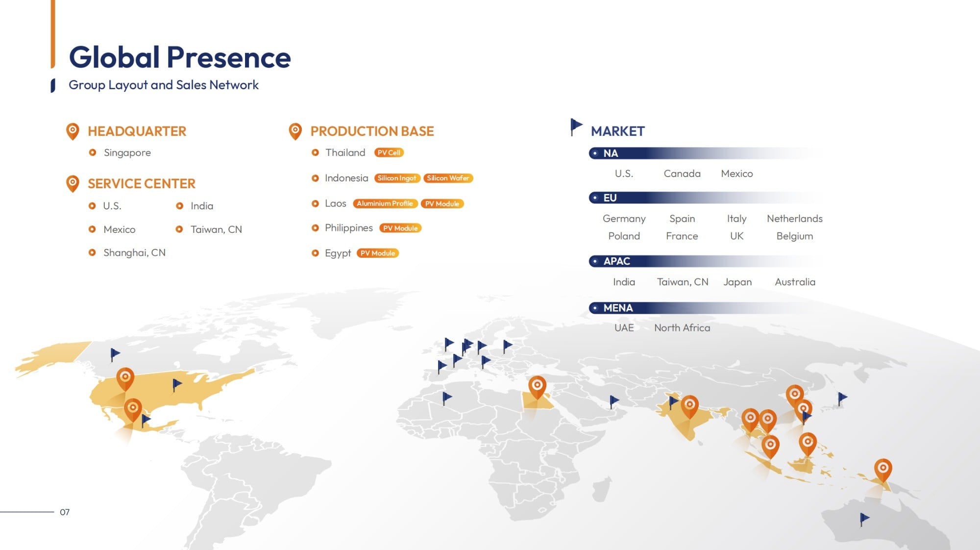Click the flag marker near Japan
The image size is (980, 550).
[x=842, y=398]
